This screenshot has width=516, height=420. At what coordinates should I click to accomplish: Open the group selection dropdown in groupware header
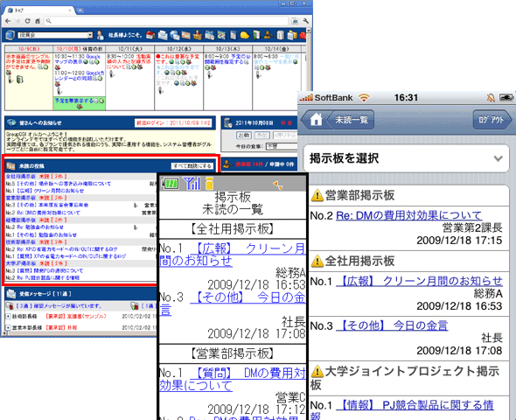(x=55, y=35)
